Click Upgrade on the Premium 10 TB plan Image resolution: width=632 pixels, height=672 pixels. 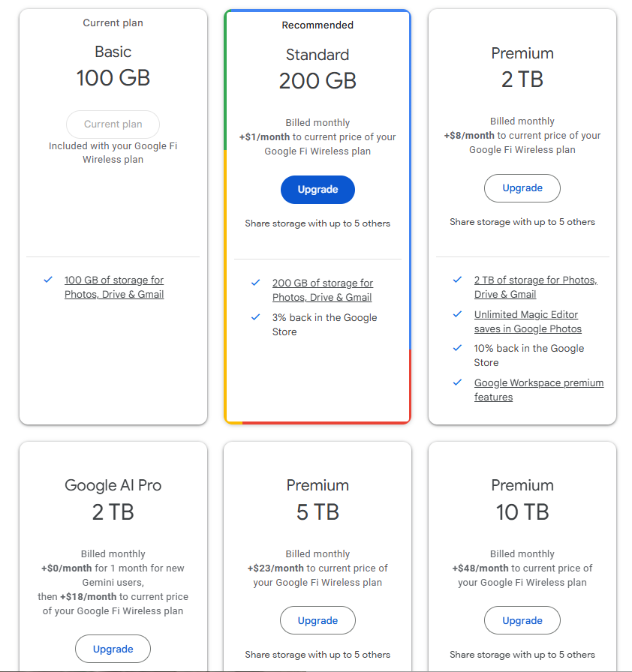tap(522, 620)
